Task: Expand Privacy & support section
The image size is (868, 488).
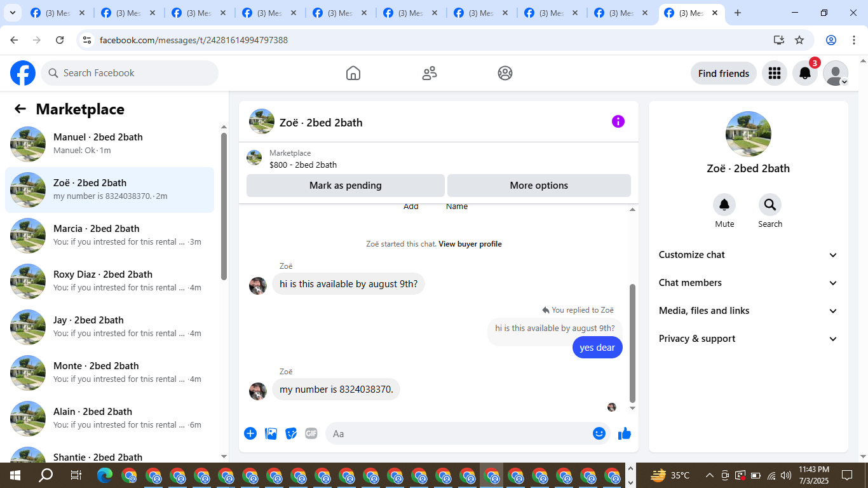Action: coord(749,339)
